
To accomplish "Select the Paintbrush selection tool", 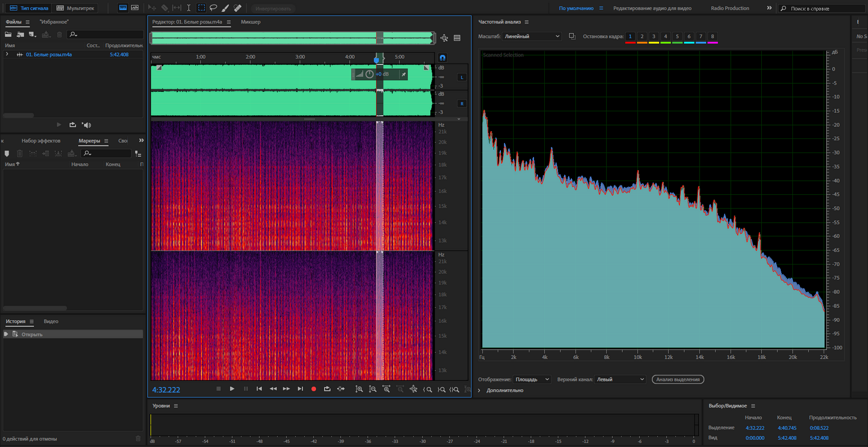I will [x=225, y=8].
